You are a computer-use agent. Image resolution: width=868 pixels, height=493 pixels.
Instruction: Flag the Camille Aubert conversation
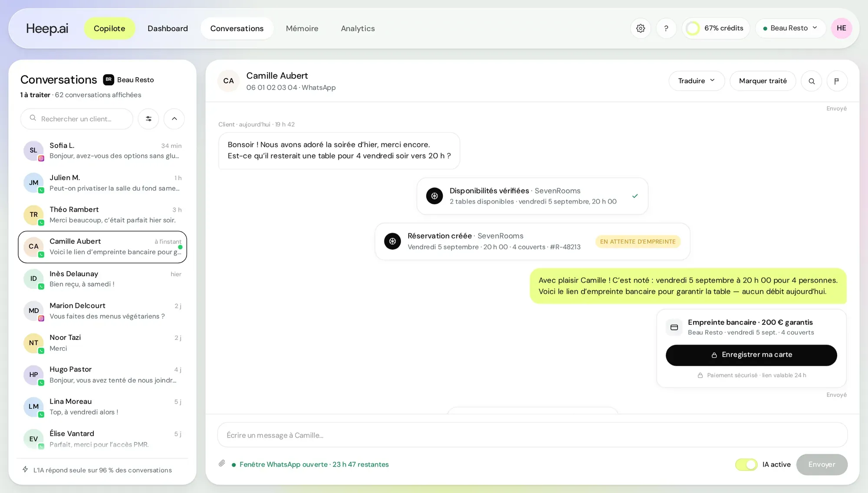[x=837, y=81]
